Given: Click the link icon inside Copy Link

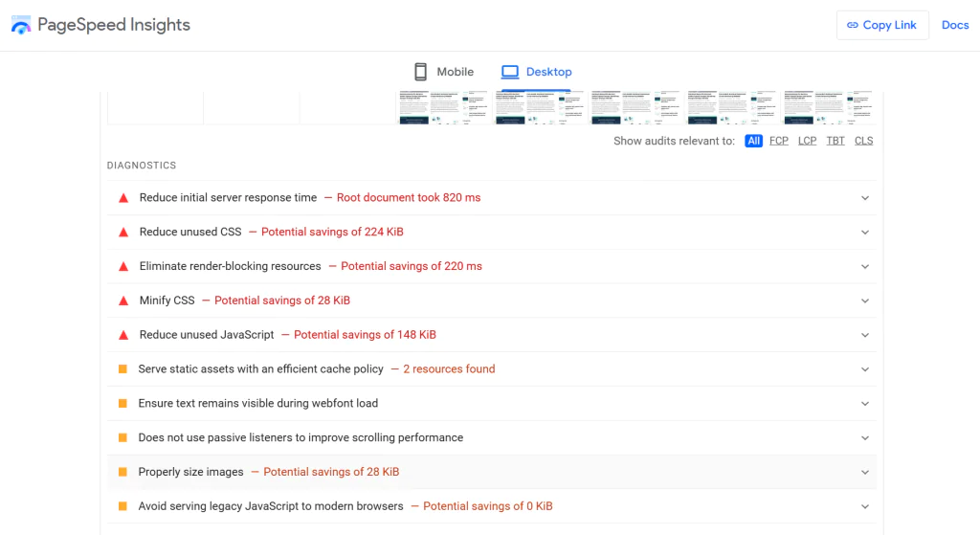Looking at the screenshot, I should (x=853, y=25).
